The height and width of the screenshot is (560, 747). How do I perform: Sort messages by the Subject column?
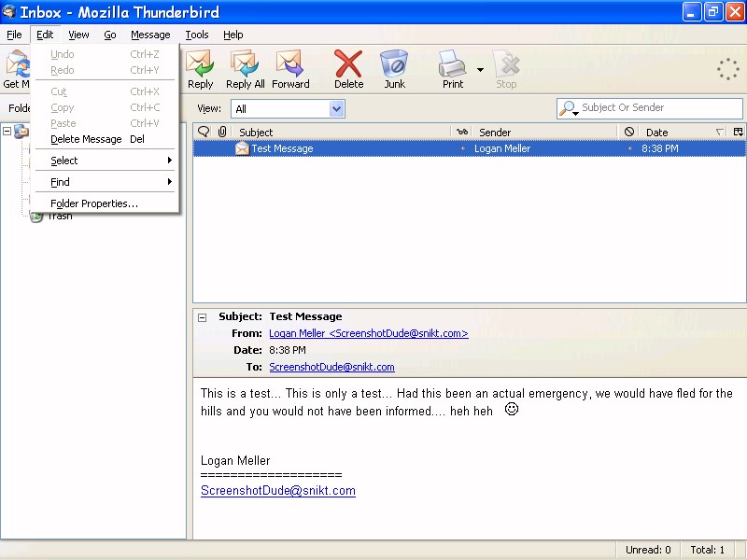click(x=343, y=132)
